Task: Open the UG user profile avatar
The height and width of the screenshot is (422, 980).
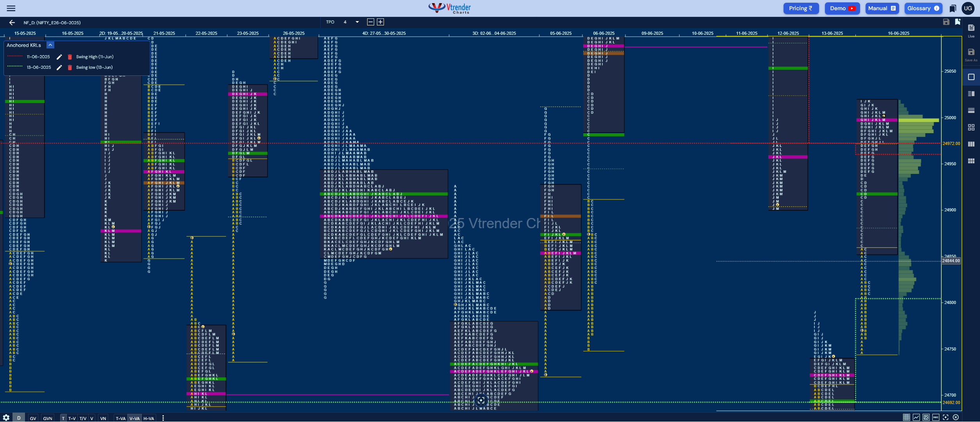Action: point(968,8)
